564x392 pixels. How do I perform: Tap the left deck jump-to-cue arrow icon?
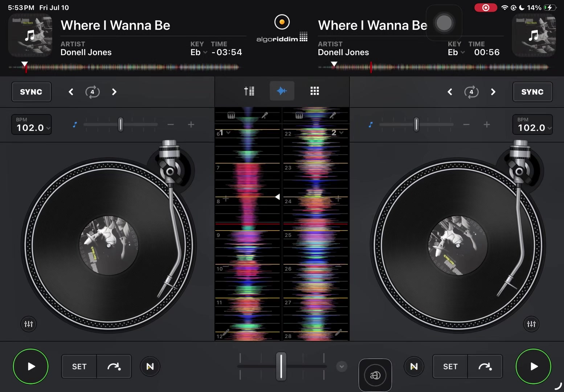click(x=114, y=367)
